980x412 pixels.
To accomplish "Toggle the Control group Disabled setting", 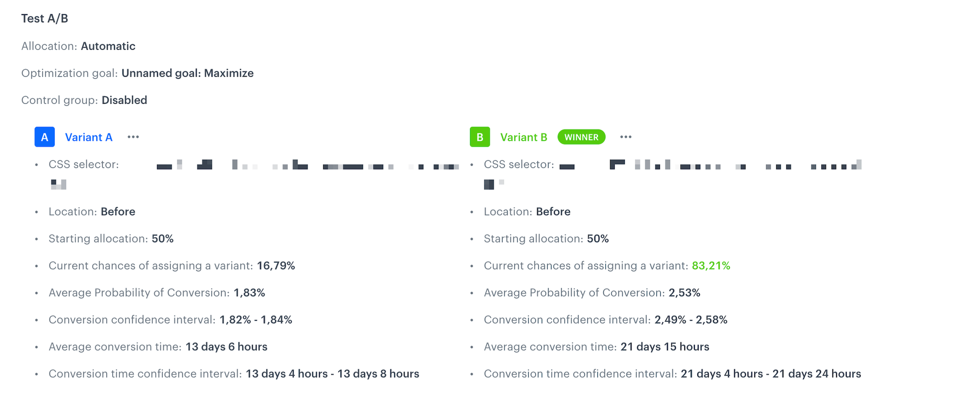I will (x=124, y=100).
